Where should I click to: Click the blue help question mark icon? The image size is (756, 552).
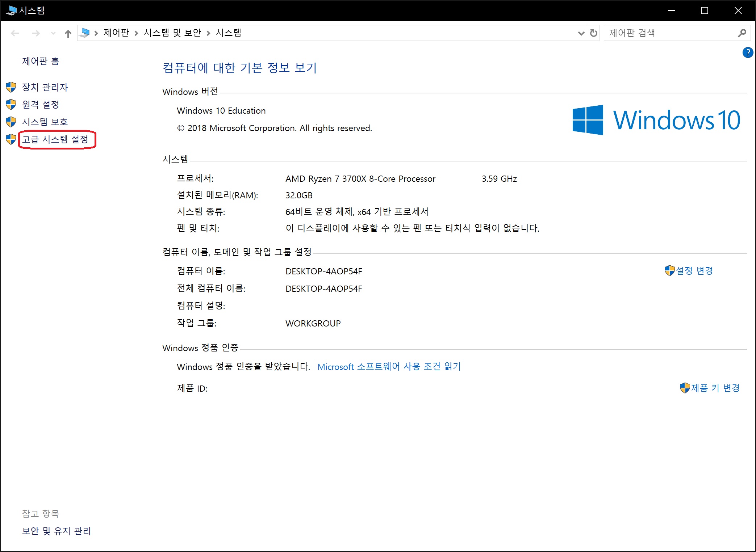coord(747,52)
